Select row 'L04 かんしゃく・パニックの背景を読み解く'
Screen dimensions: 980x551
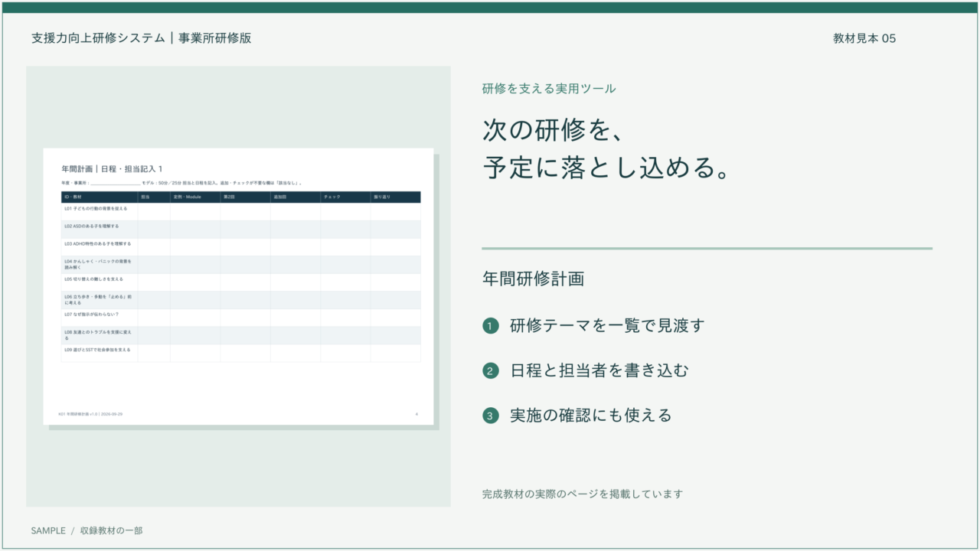241,264
